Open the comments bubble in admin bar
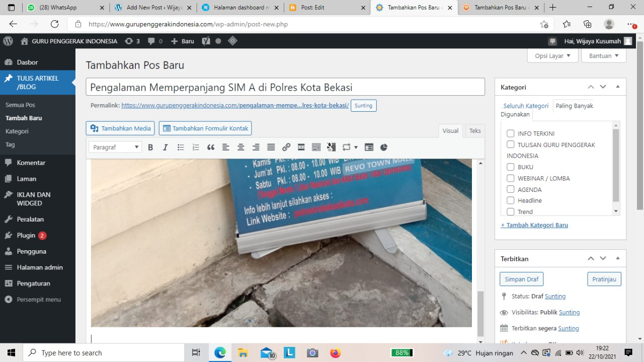This screenshot has width=644, height=362. (155, 41)
